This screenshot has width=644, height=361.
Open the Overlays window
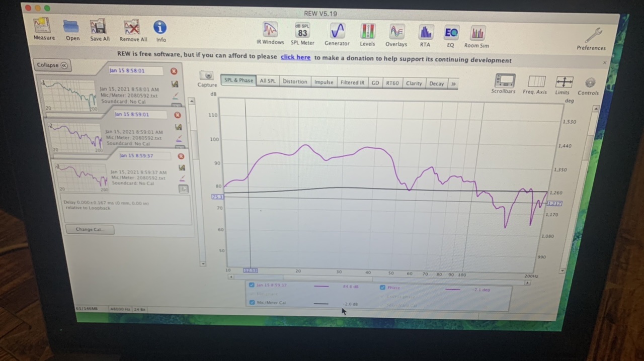point(396,34)
